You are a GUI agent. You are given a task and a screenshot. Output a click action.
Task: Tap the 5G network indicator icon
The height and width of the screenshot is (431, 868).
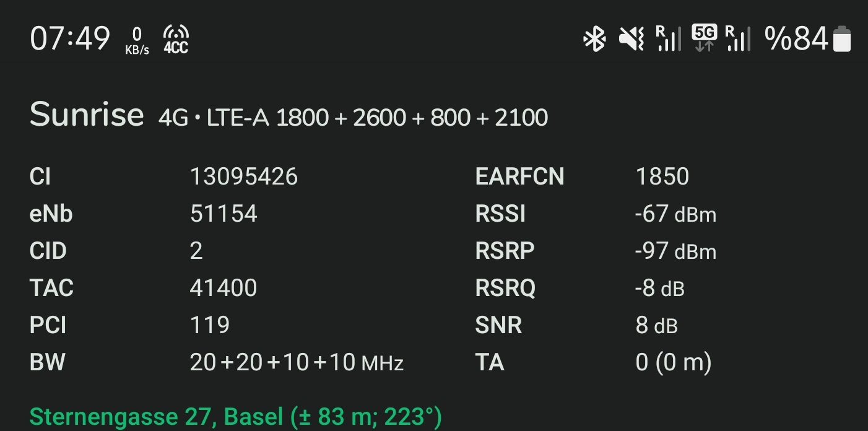(705, 38)
